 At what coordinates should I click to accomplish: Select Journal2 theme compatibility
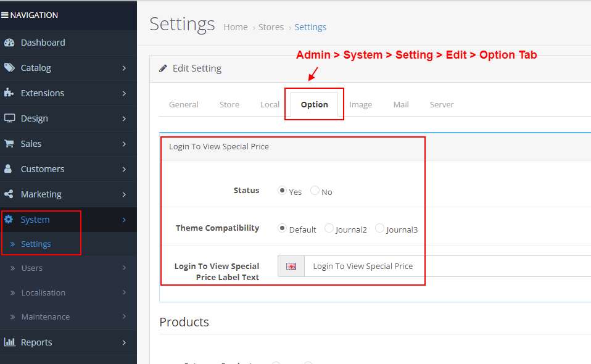click(329, 228)
